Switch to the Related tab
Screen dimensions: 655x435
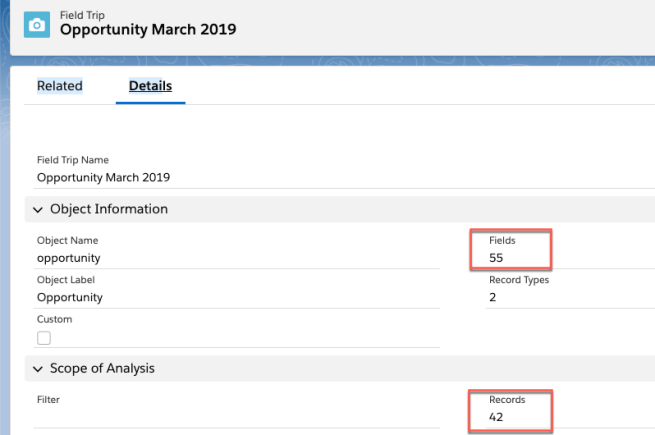click(59, 86)
